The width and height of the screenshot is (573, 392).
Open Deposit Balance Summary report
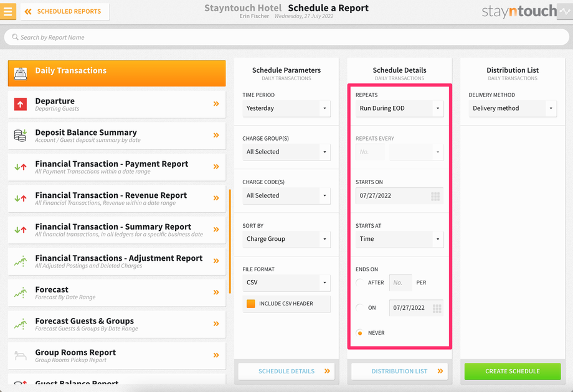click(x=117, y=136)
